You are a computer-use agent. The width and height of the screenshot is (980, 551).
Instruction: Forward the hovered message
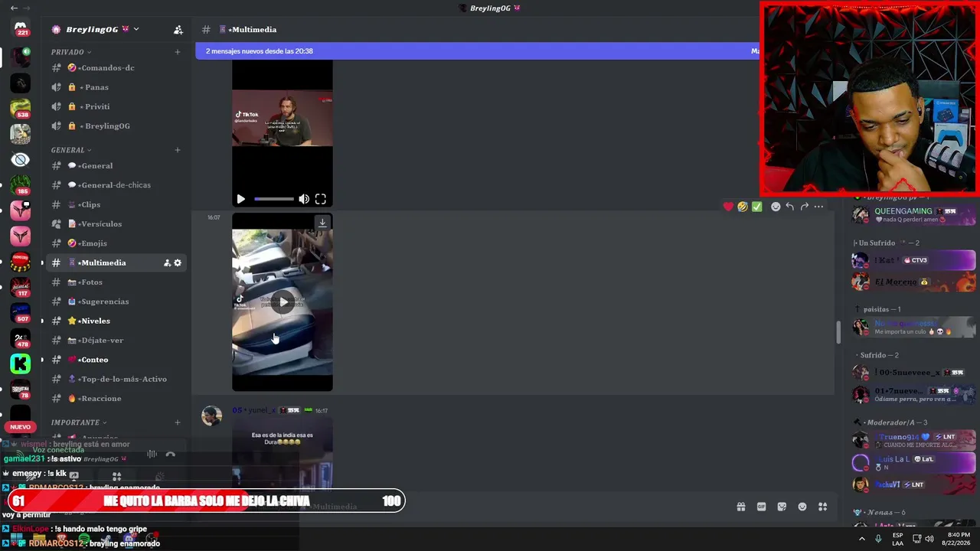805,207
